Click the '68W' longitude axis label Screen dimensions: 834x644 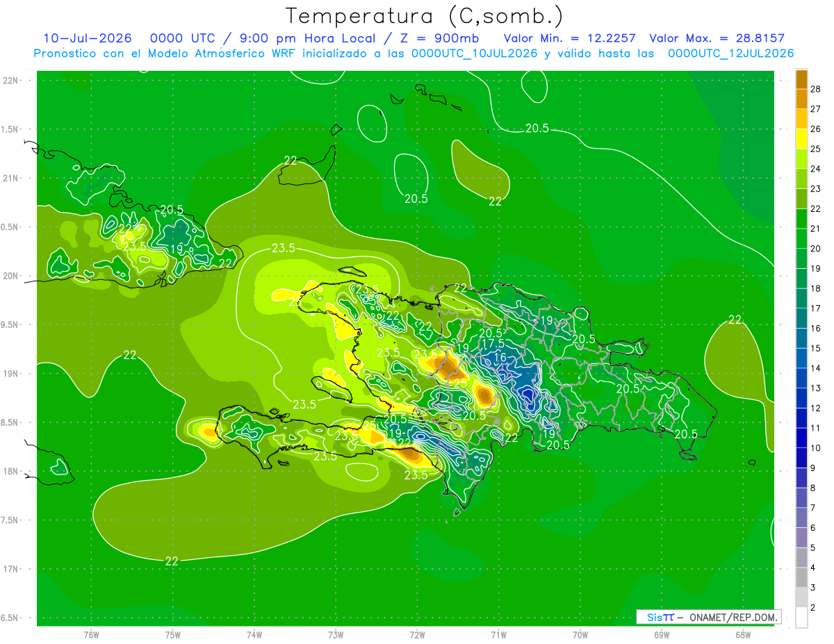click(x=743, y=635)
